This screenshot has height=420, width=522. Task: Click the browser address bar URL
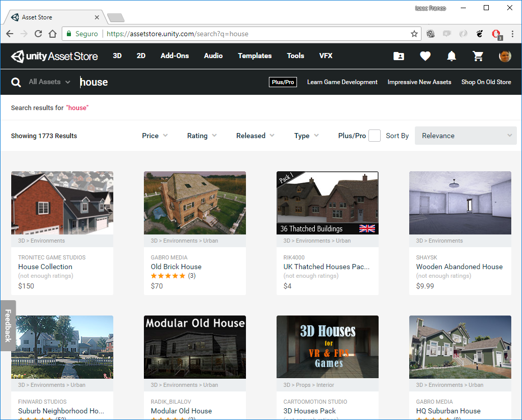coord(178,34)
